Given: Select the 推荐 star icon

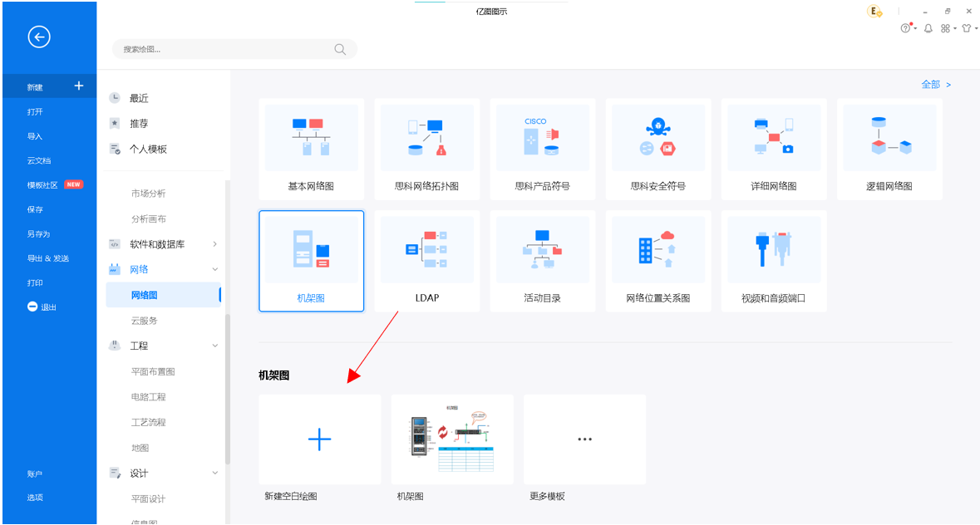Looking at the screenshot, I should pyautogui.click(x=115, y=123).
